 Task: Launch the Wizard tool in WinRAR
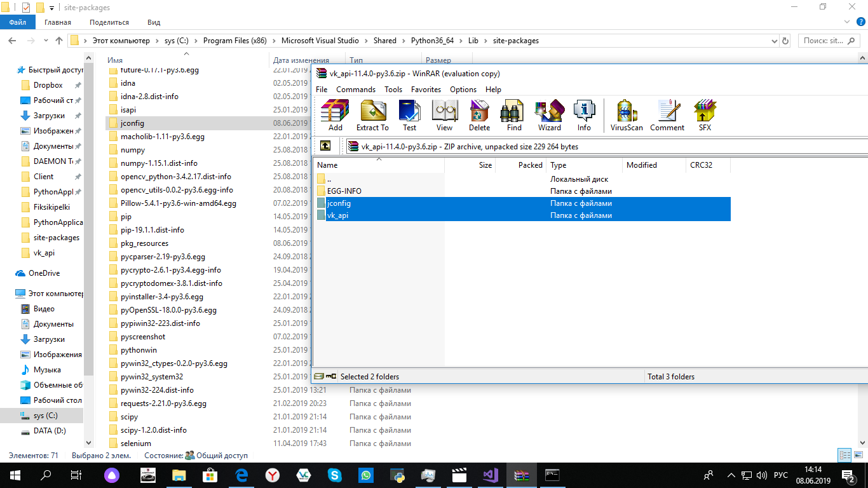(550, 115)
